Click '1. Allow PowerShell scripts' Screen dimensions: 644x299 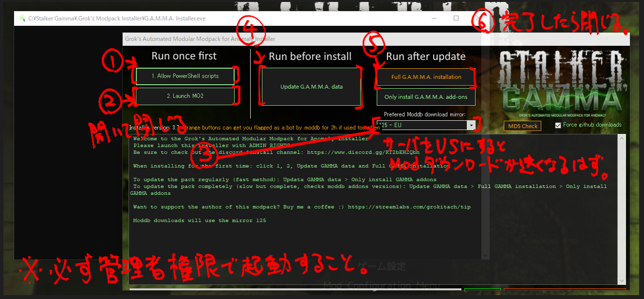click(x=186, y=76)
